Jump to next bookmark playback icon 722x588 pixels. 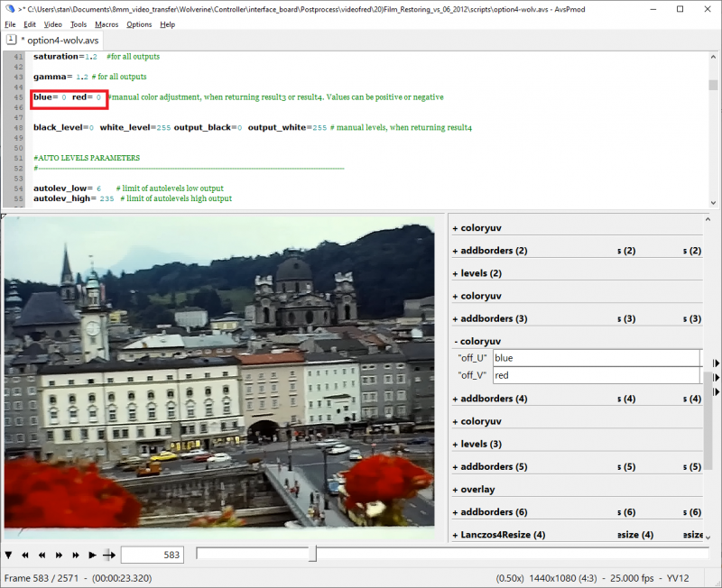tap(76, 556)
